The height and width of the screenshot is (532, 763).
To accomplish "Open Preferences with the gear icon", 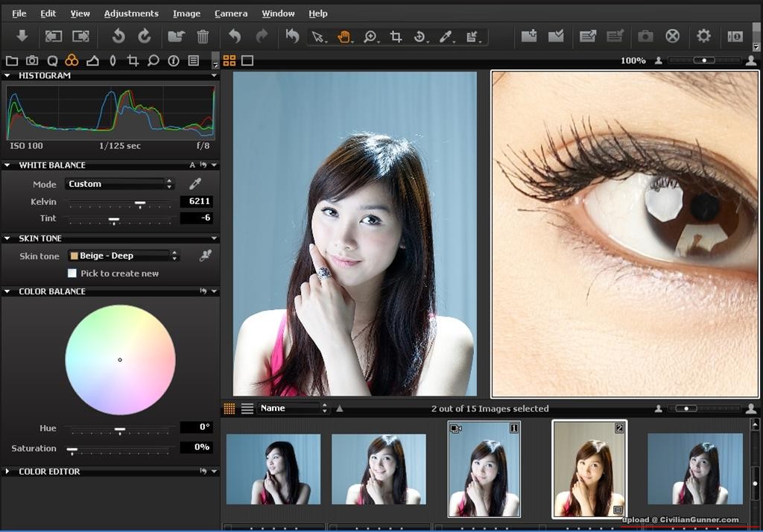I will pos(703,36).
